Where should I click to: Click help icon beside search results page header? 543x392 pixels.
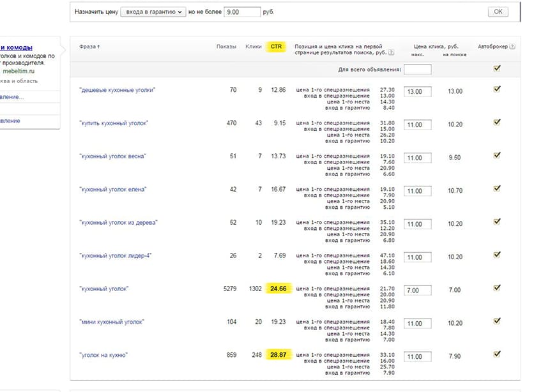391,54
